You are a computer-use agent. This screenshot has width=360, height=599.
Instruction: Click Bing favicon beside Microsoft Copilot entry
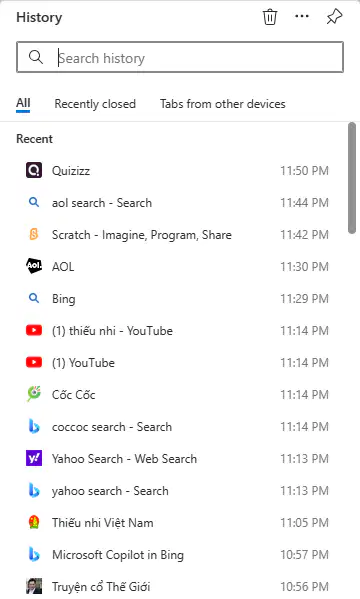point(34,554)
